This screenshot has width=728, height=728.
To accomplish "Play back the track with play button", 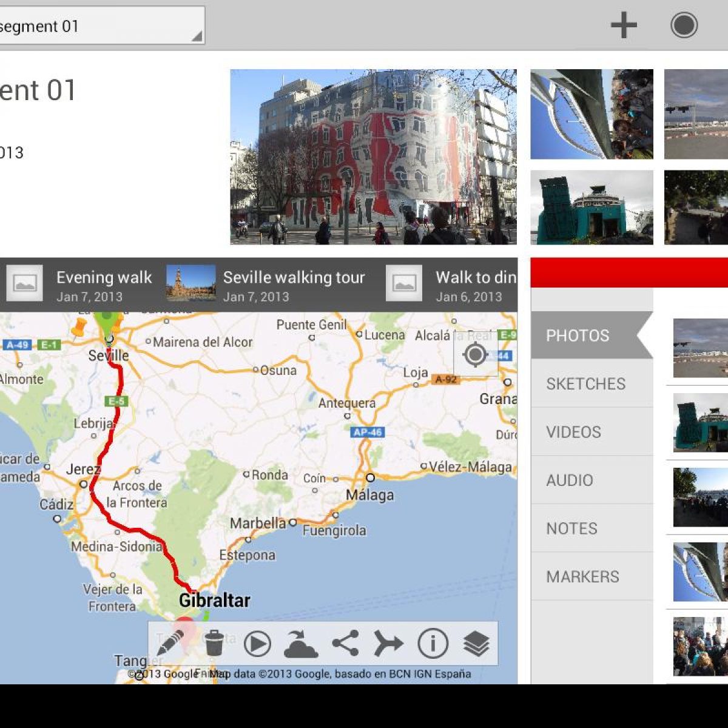I will tap(257, 644).
